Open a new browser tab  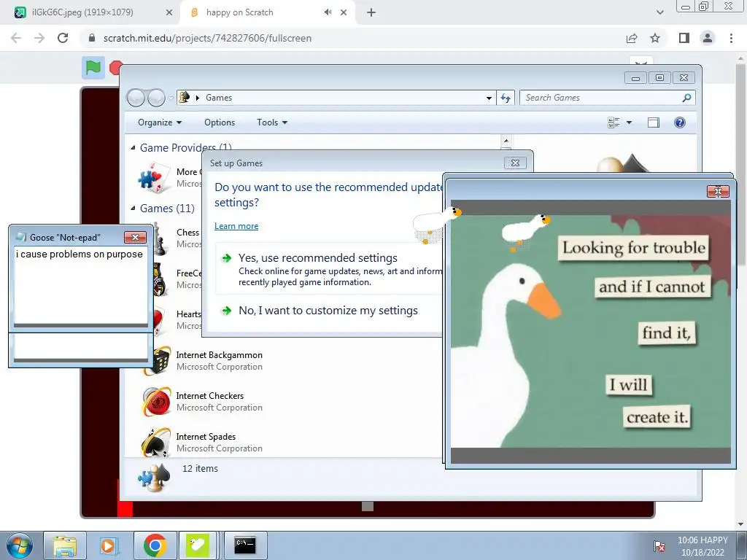click(x=371, y=12)
